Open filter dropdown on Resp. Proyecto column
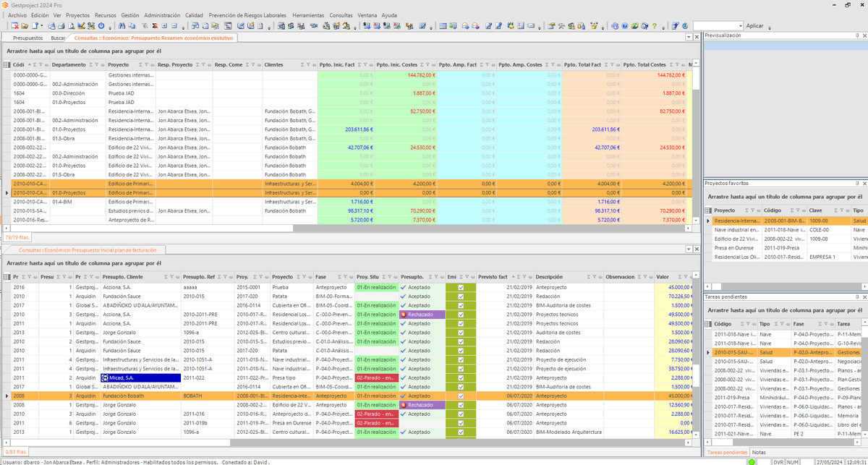 tap(203, 64)
